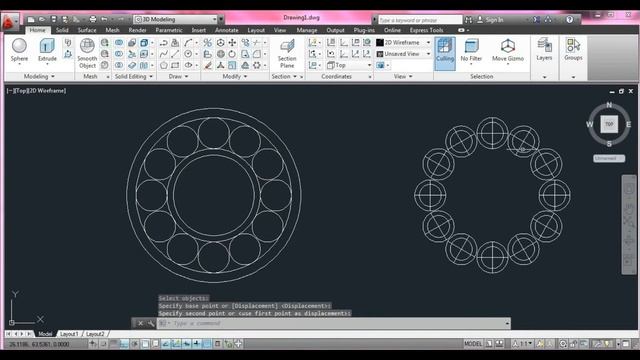The width and height of the screenshot is (640, 360).
Task: Open the Layers panel button
Action: [x=544, y=49]
